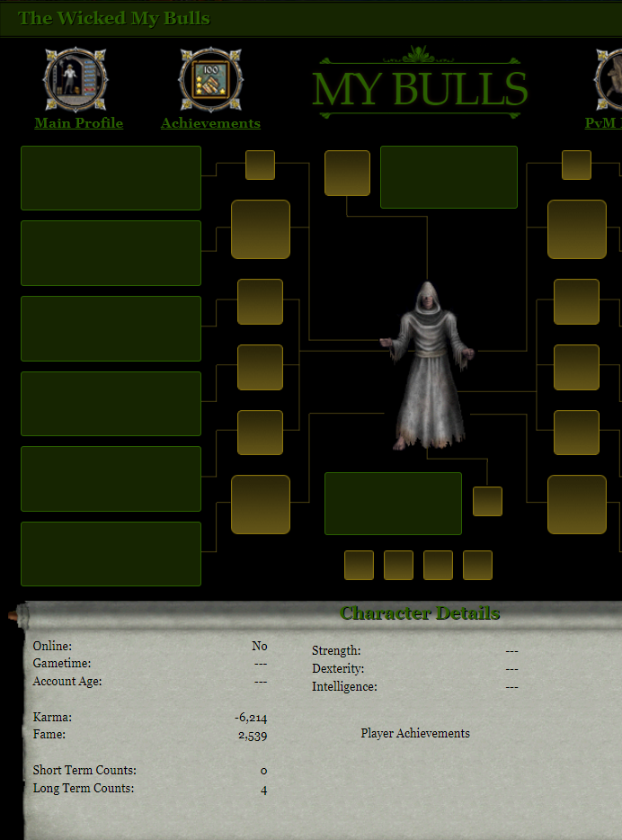Screen dimensions: 622x840
Task: Click the Short Term Counts: label
Action: click(84, 771)
